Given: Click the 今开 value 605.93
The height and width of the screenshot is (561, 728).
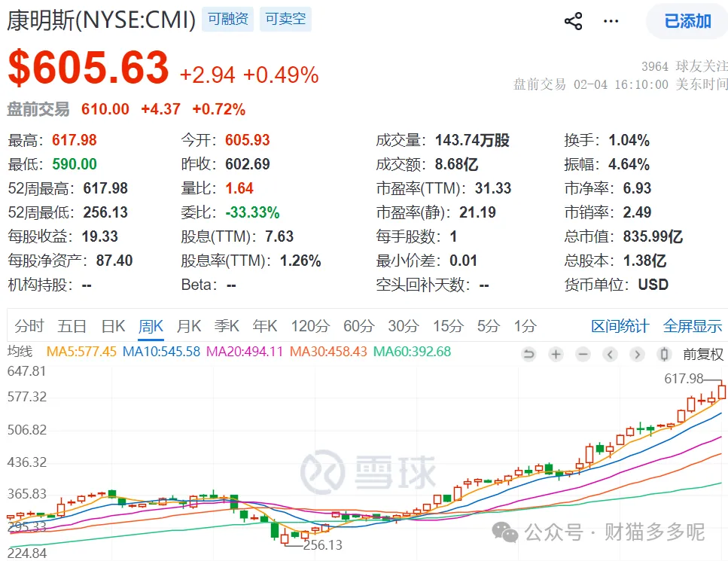Looking at the screenshot, I should (248, 140).
